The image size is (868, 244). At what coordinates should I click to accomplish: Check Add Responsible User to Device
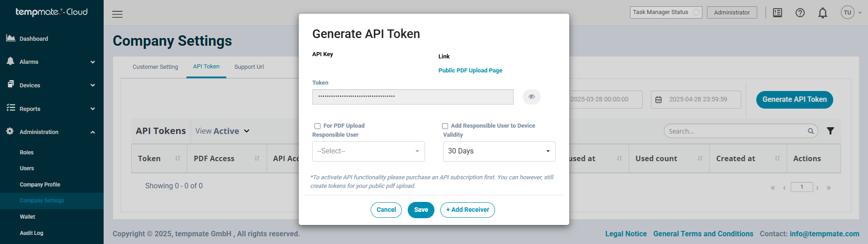tap(445, 126)
